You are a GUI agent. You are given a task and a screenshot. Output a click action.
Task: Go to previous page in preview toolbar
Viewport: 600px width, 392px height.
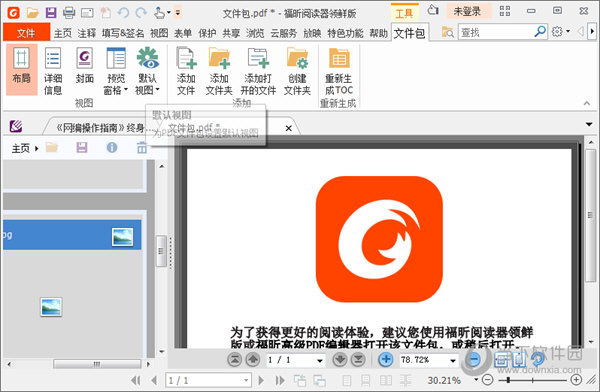(253, 360)
